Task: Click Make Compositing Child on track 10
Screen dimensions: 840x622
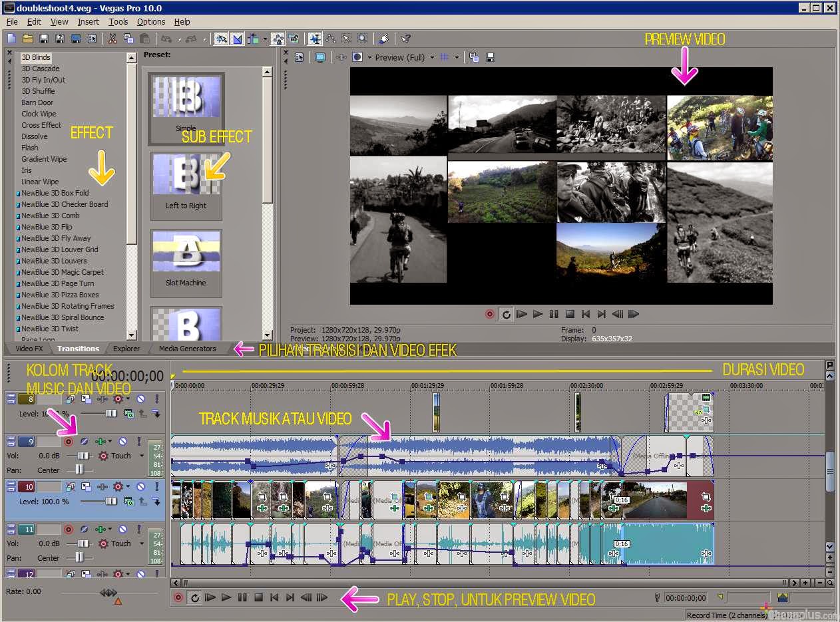Action: (156, 501)
